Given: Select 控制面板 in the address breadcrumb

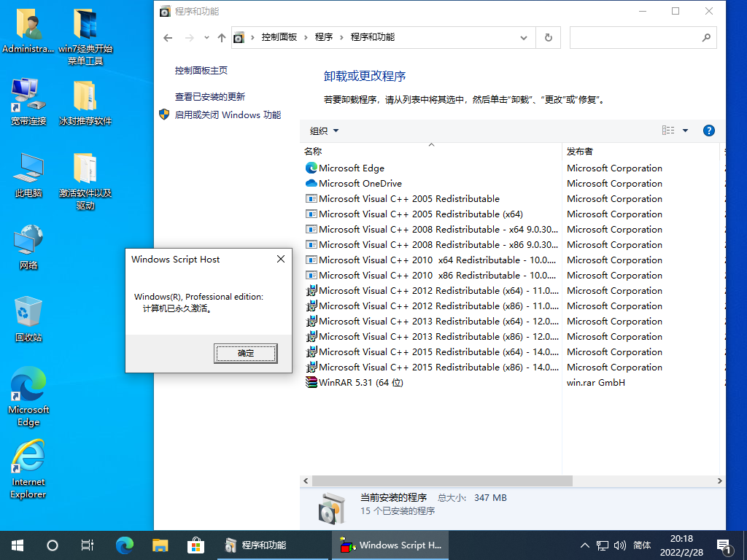Looking at the screenshot, I should point(279,37).
